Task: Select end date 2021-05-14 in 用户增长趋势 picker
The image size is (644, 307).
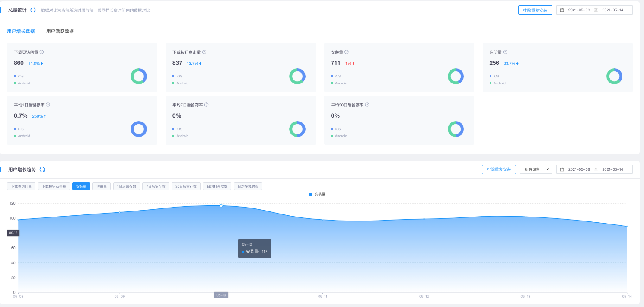Action: click(612, 169)
